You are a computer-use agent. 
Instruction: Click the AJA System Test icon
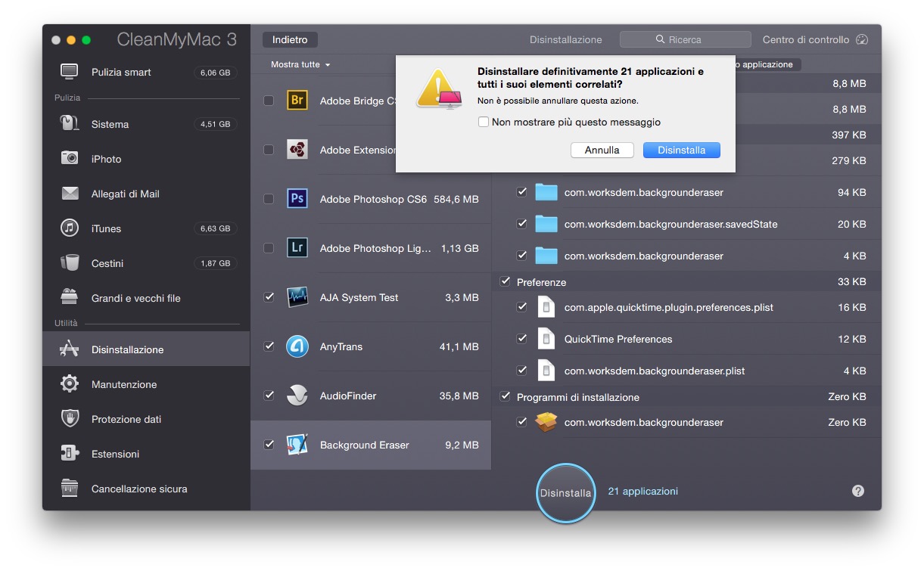click(x=297, y=297)
